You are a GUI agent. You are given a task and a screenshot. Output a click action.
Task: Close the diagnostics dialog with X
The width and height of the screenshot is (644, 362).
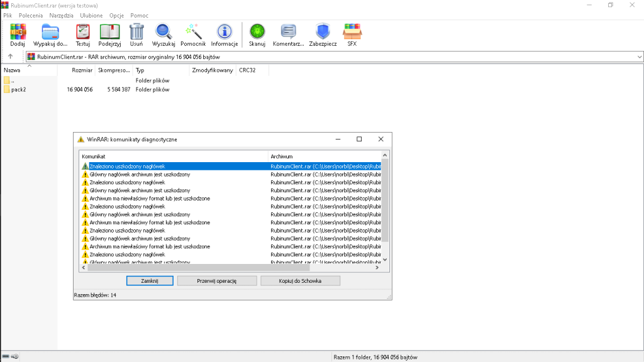(x=380, y=139)
